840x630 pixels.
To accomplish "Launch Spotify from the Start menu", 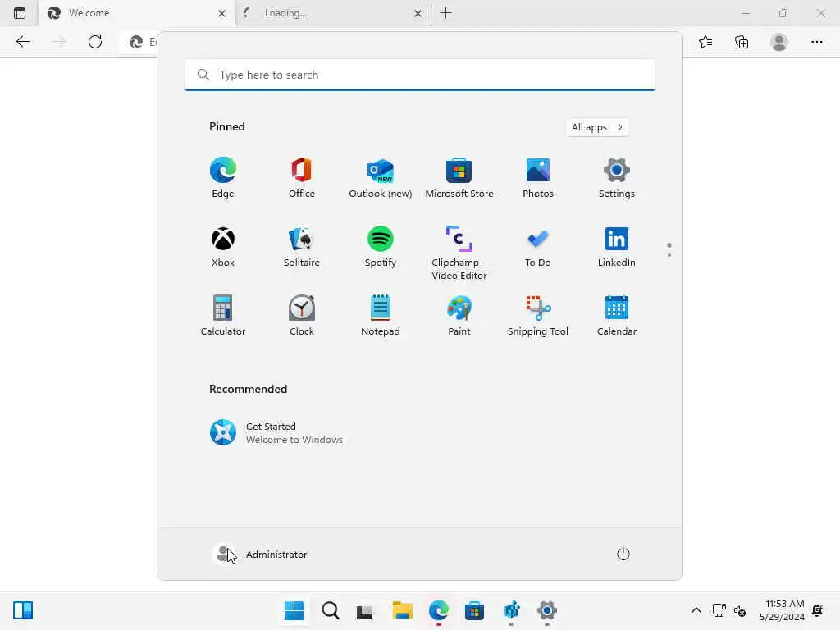I will click(381, 247).
